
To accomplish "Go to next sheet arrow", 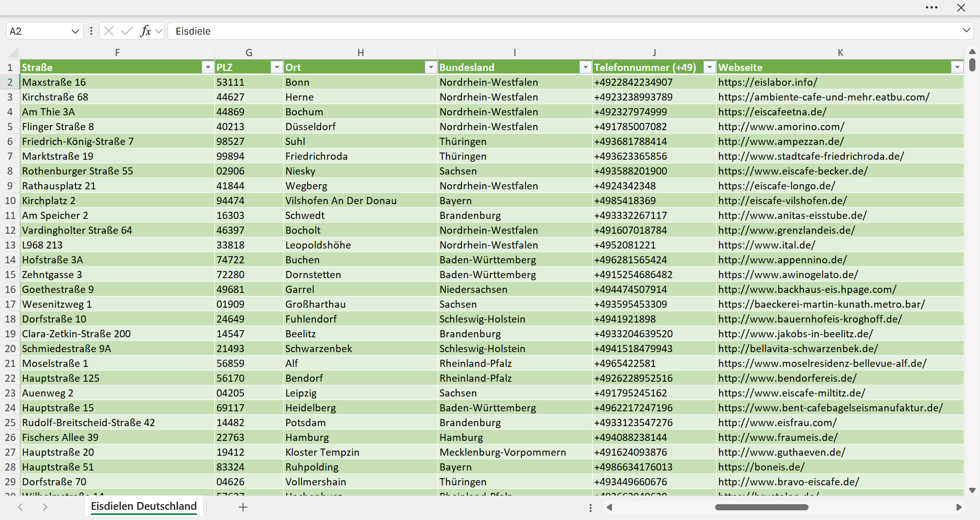I will click(45, 507).
